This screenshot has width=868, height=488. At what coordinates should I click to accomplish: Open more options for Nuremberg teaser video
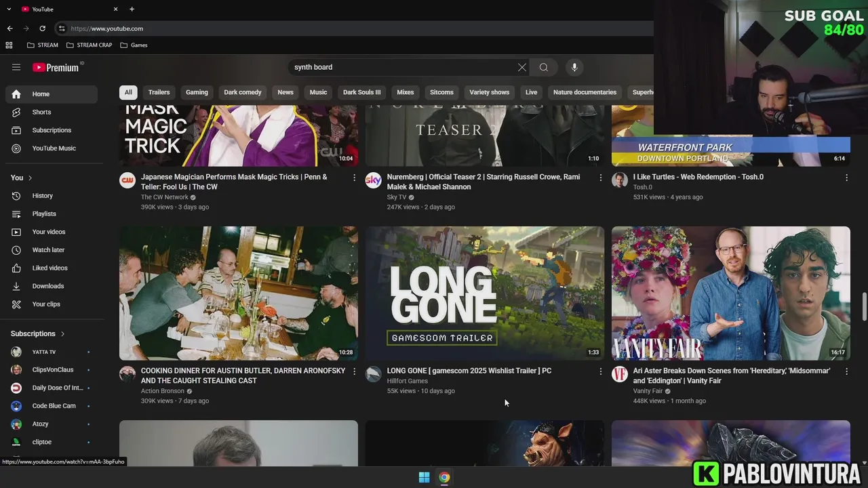point(600,178)
